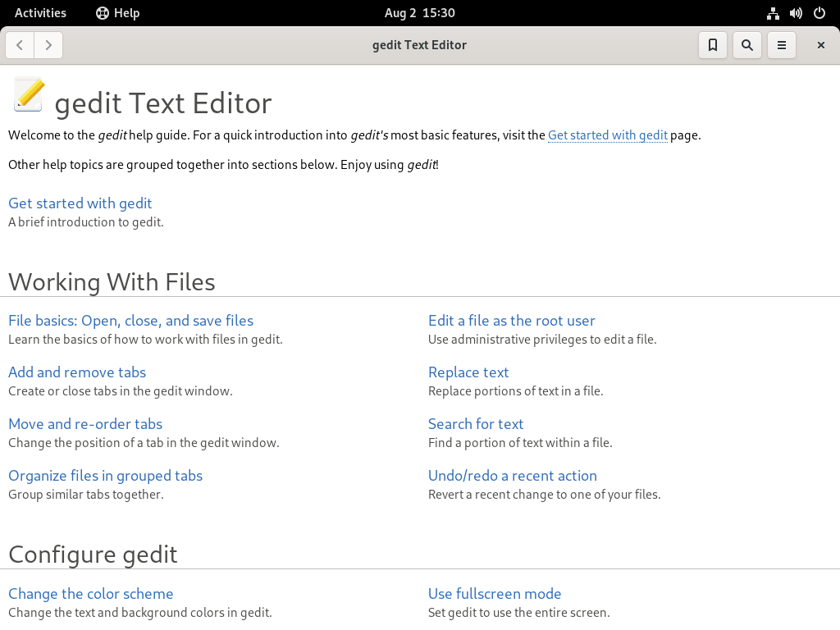Click 'Revert a recent change to one of your files.'
The height and width of the screenshot is (630, 840).
(545, 495)
